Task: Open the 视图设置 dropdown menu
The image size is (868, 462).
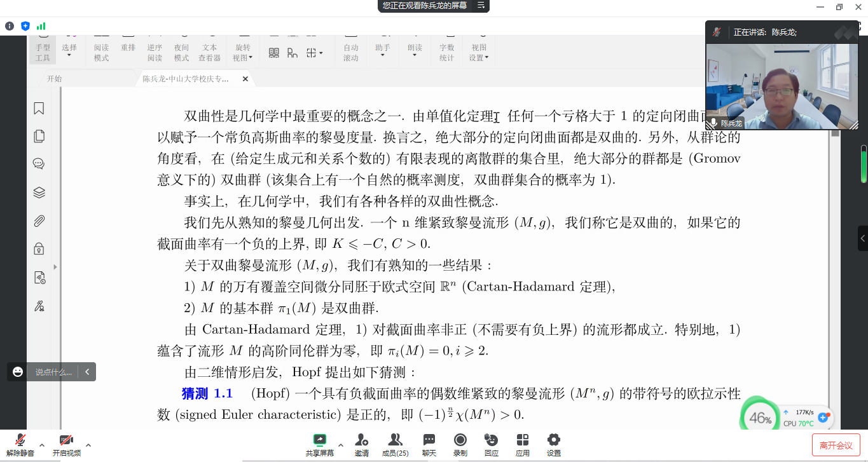Action: coord(479,51)
